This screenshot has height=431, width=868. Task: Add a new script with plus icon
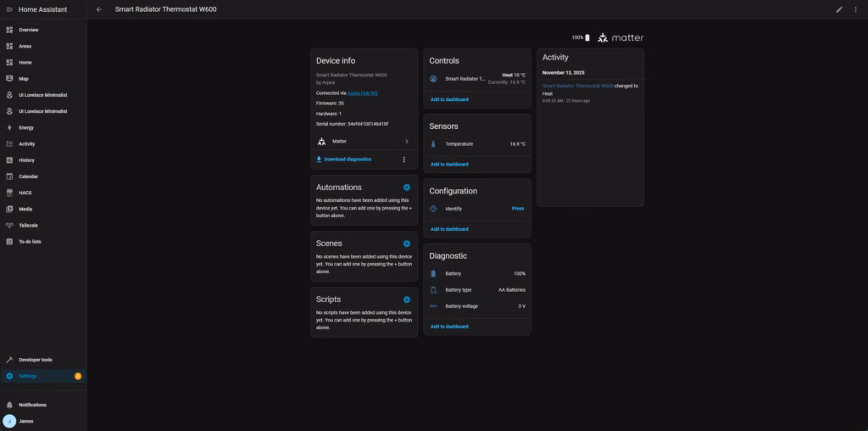point(407,299)
